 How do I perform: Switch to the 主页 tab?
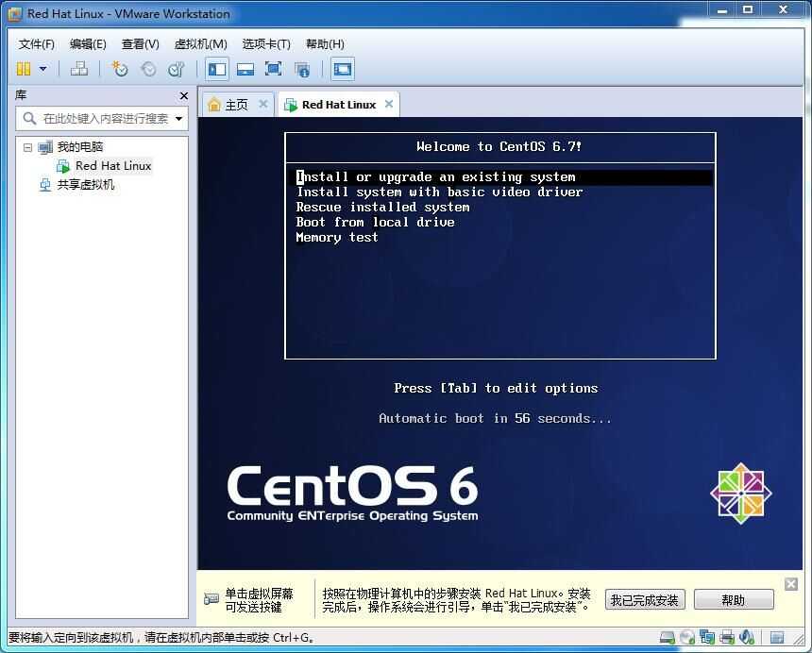(237, 105)
